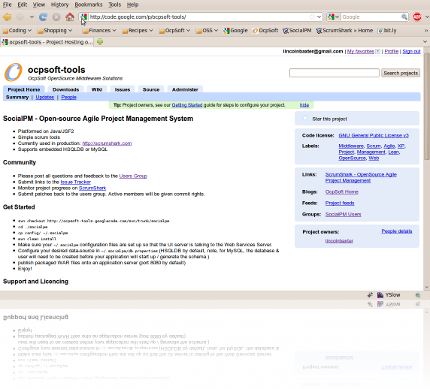
Task: Click the page vertical scrollbar thumb
Action: tap(427, 106)
